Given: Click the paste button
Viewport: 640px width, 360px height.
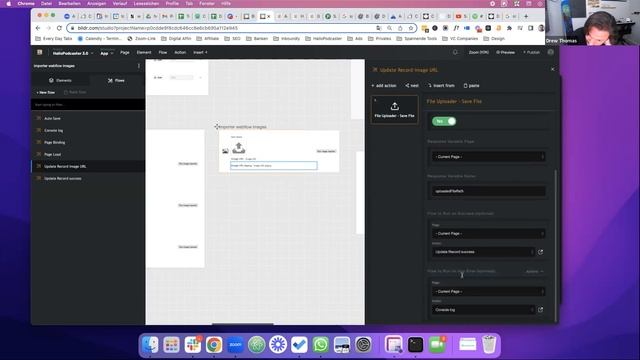Looking at the screenshot, I should 471,86.
